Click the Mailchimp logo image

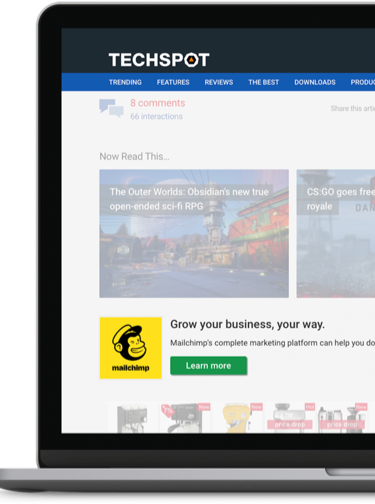(x=131, y=348)
